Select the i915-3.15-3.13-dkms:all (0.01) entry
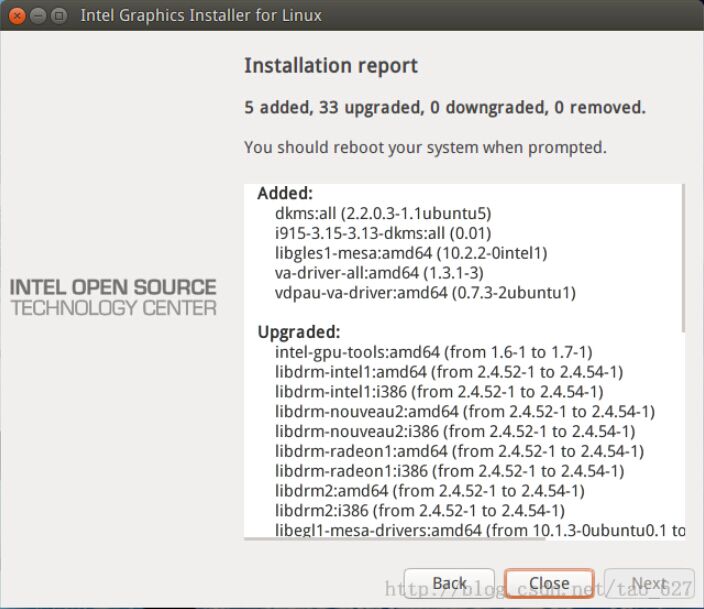The width and height of the screenshot is (704, 609). (383, 233)
